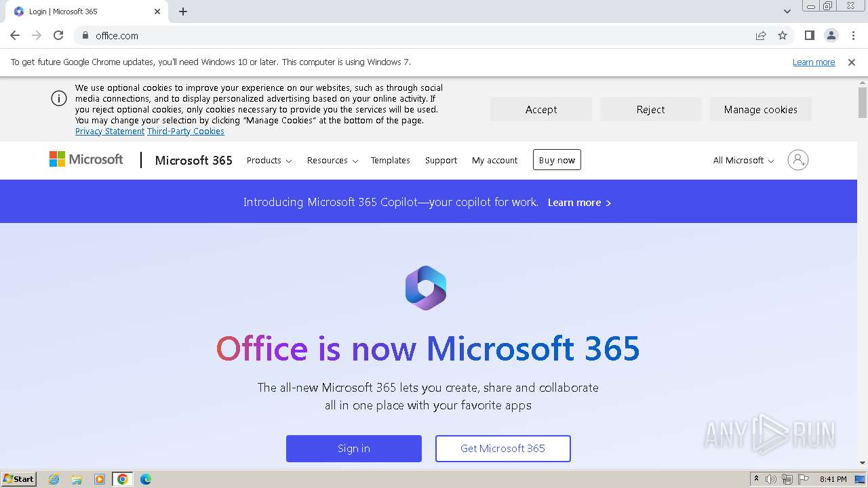Open the Support menu item
Image resolution: width=868 pixels, height=488 pixels.
click(441, 161)
